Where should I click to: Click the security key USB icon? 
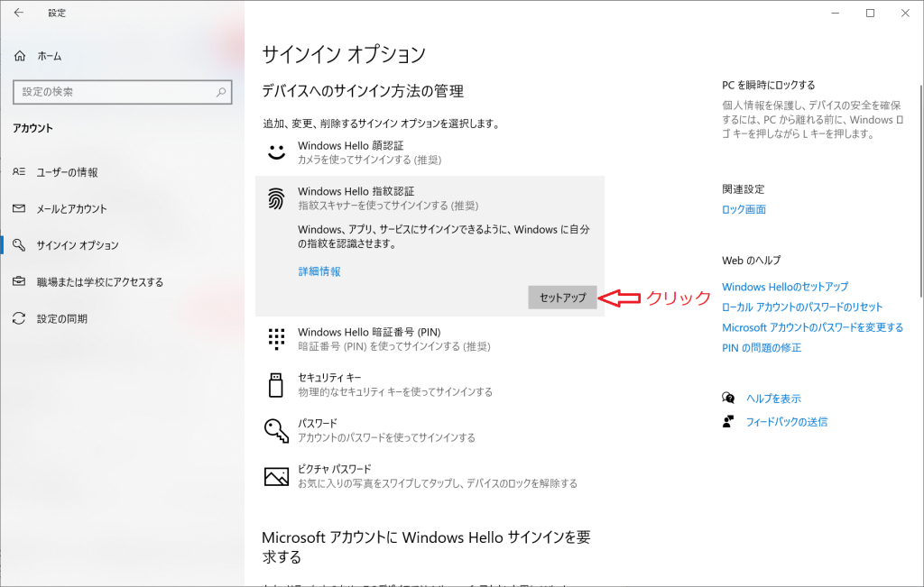pos(276,385)
